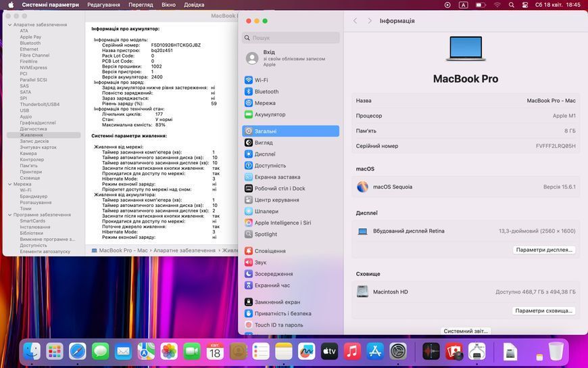
Task: Open Системні параметри menu
Action: coord(50,5)
